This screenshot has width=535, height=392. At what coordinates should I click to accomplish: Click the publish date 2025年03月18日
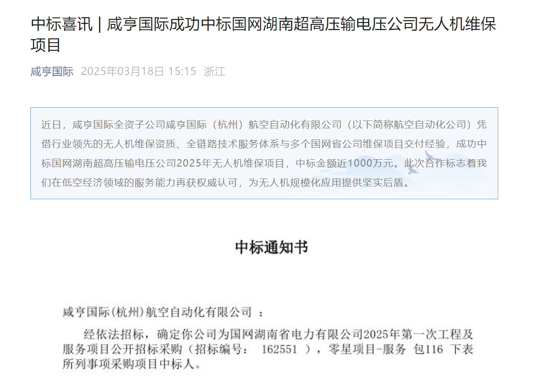(x=122, y=72)
